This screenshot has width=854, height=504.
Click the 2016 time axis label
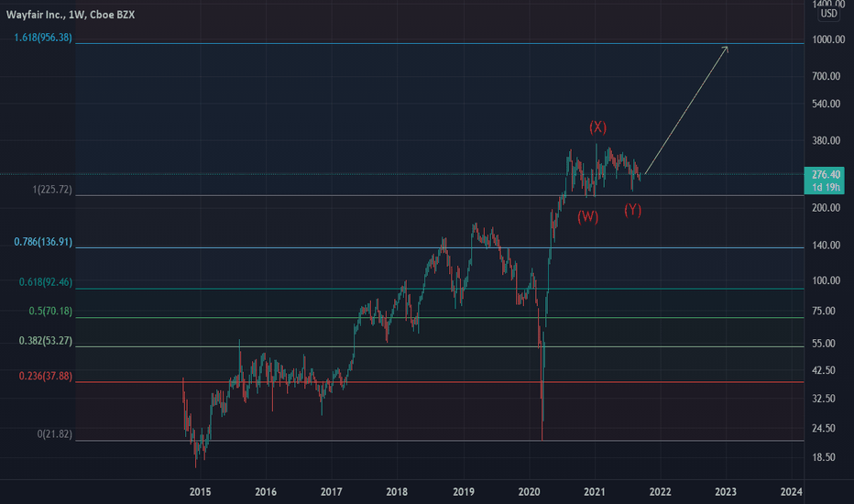pos(266,492)
